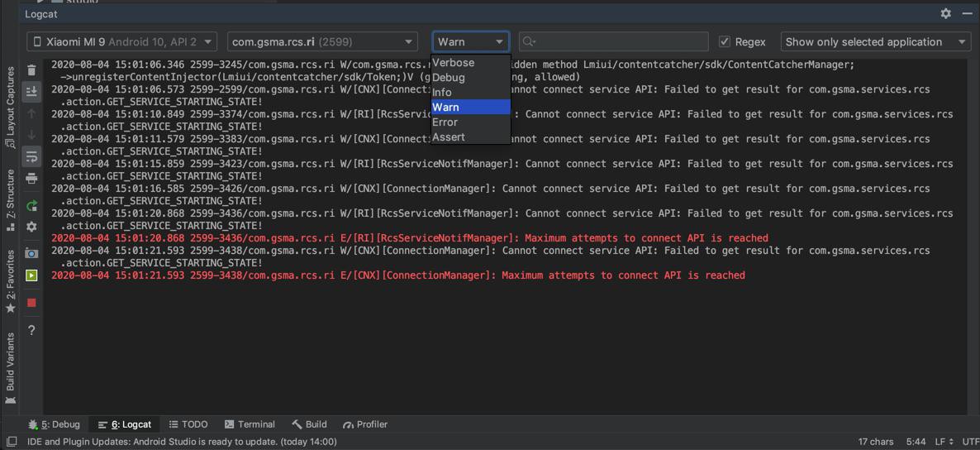Open the Xiaomi MI 9 device dropdown
Image resolution: width=980 pixels, height=450 pixels.
[x=121, y=42]
